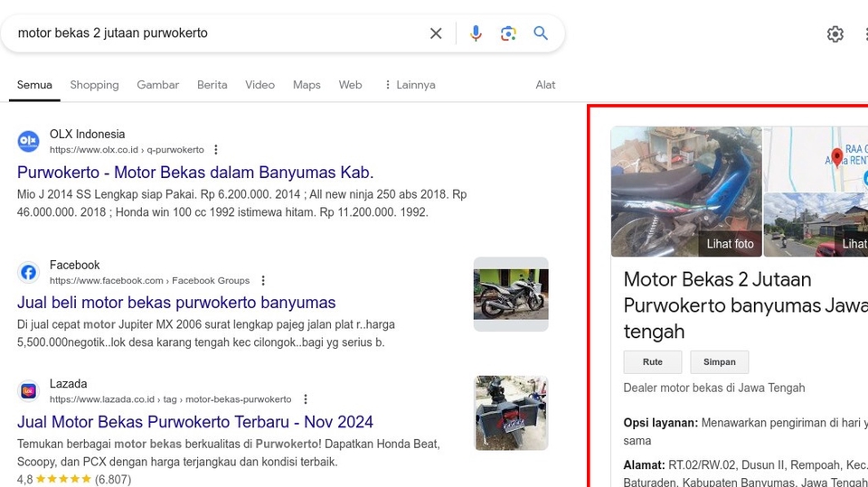Select the Semua tab
The image size is (868, 487).
click(34, 85)
